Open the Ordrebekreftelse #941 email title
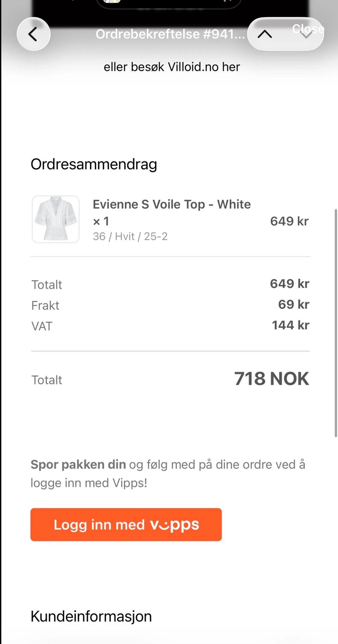This screenshot has height=644, width=338. point(170,34)
